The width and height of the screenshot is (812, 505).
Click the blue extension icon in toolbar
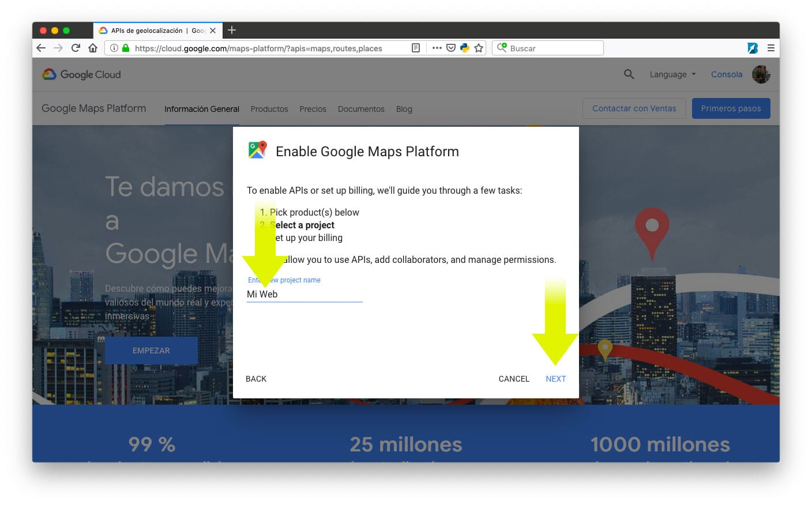click(753, 48)
